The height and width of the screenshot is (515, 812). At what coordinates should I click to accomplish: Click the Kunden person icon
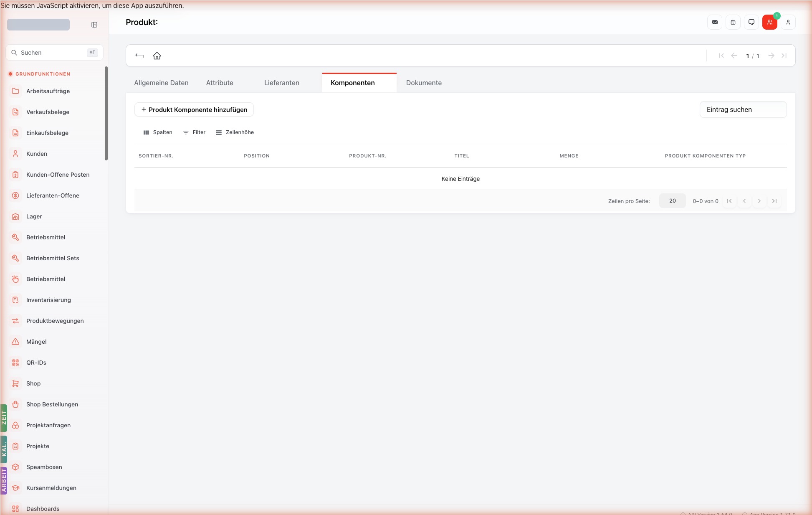click(15, 154)
